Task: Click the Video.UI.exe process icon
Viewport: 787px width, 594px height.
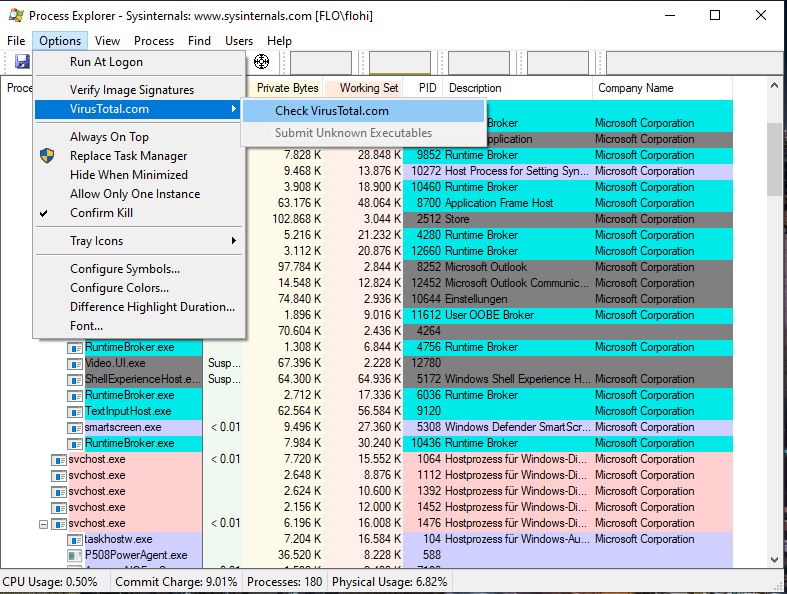Action: coord(75,364)
